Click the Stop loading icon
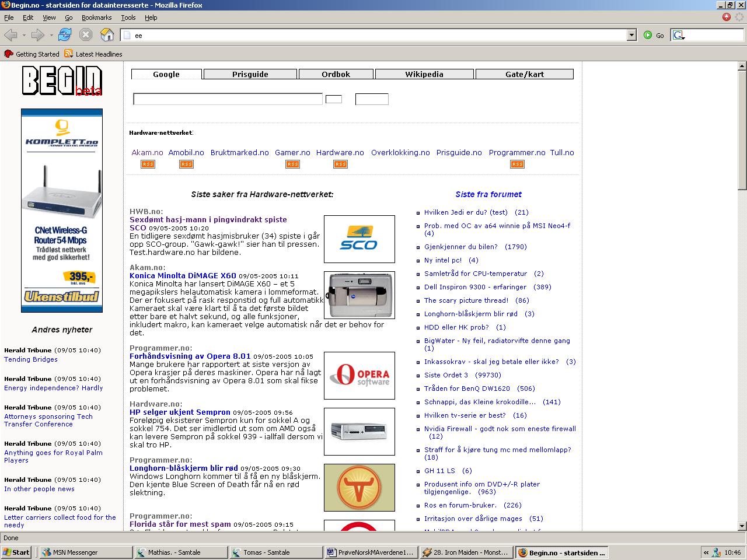Screen dimensions: 747x560 click(86, 34)
